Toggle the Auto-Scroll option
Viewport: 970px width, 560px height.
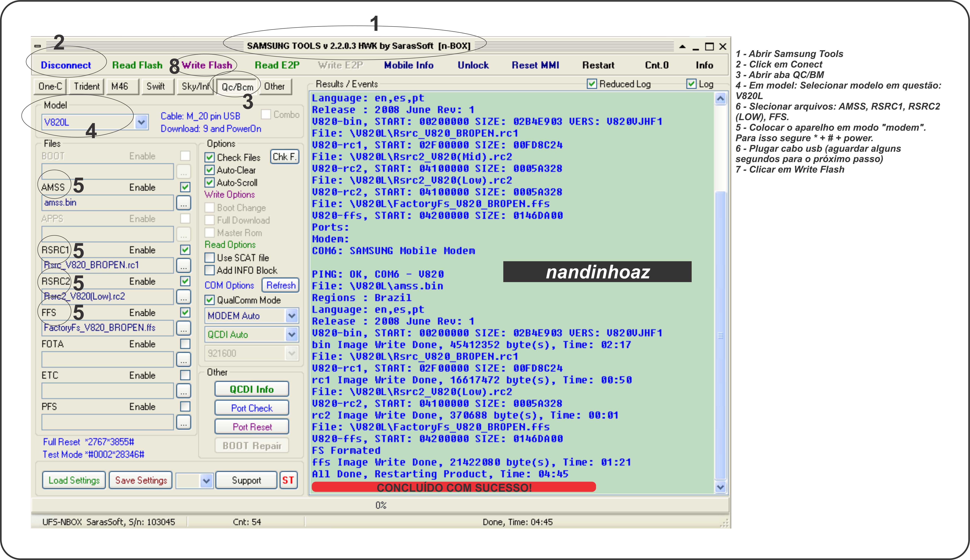tap(209, 182)
